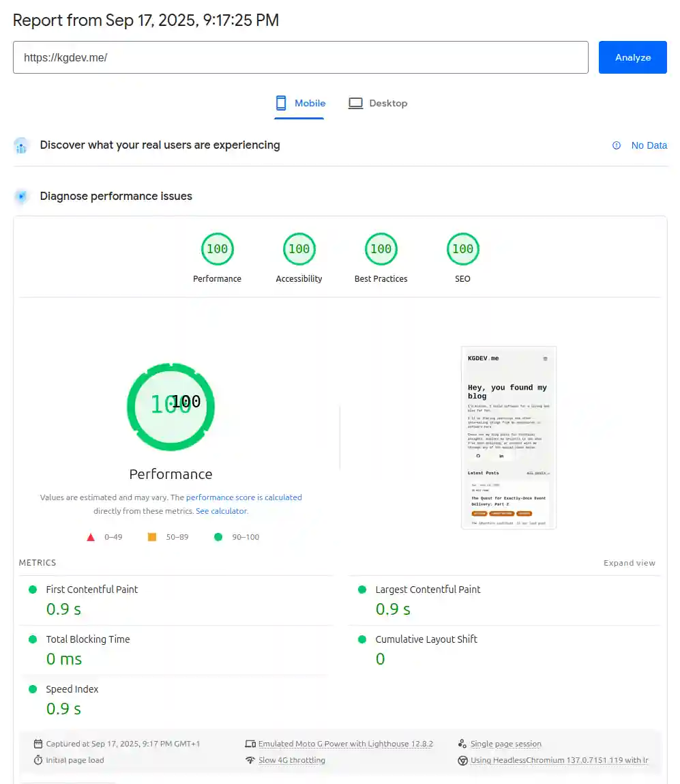680x784 pixels.
Task: Click the "performance score is calculated" link
Action: coord(243,497)
